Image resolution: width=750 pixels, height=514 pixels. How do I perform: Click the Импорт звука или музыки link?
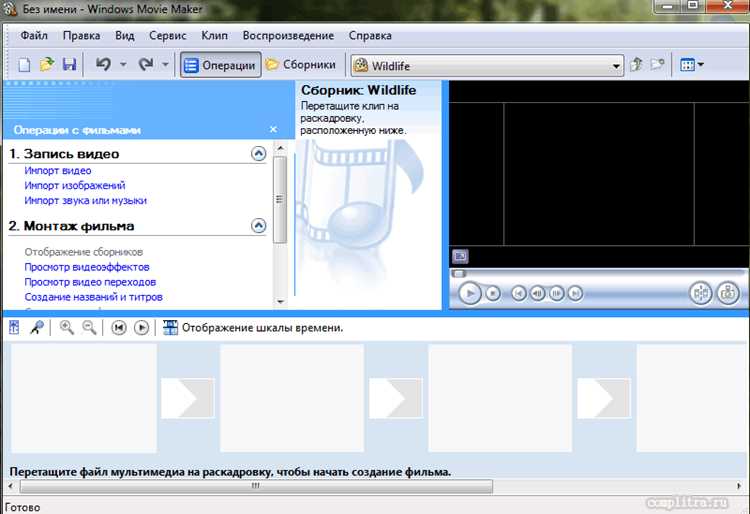(x=86, y=201)
